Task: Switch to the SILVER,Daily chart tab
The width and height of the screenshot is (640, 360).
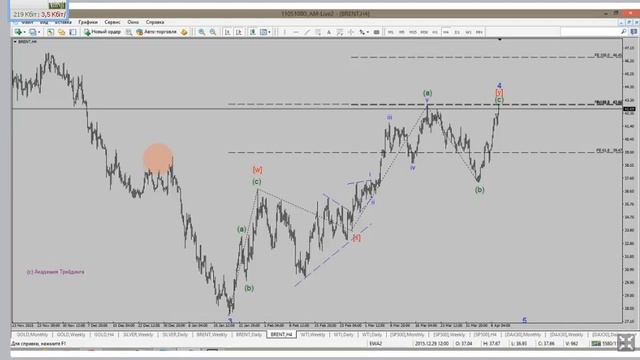Action: coord(176,335)
